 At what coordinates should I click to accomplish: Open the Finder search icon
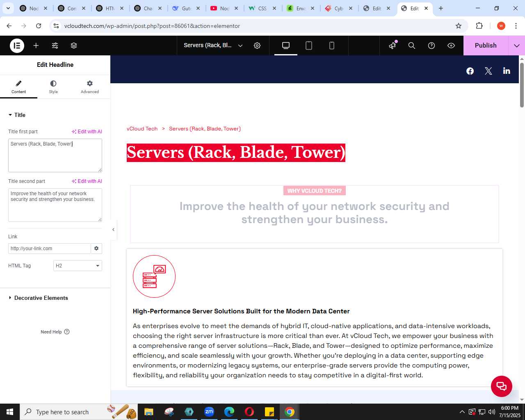click(412, 46)
